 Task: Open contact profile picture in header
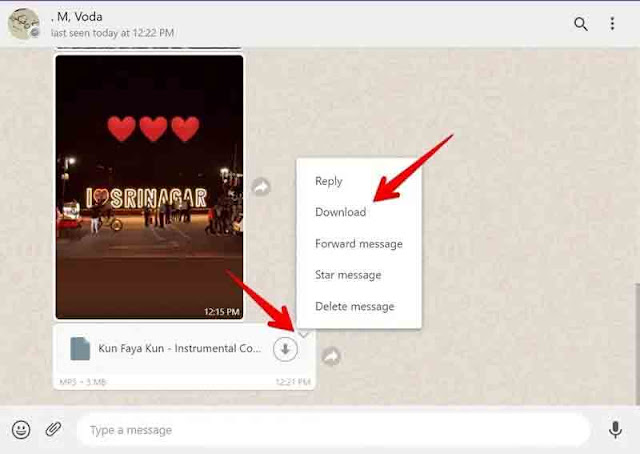[24, 24]
